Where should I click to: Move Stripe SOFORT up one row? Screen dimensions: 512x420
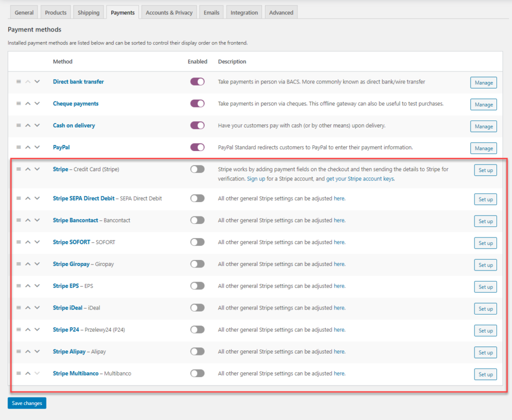pos(28,242)
